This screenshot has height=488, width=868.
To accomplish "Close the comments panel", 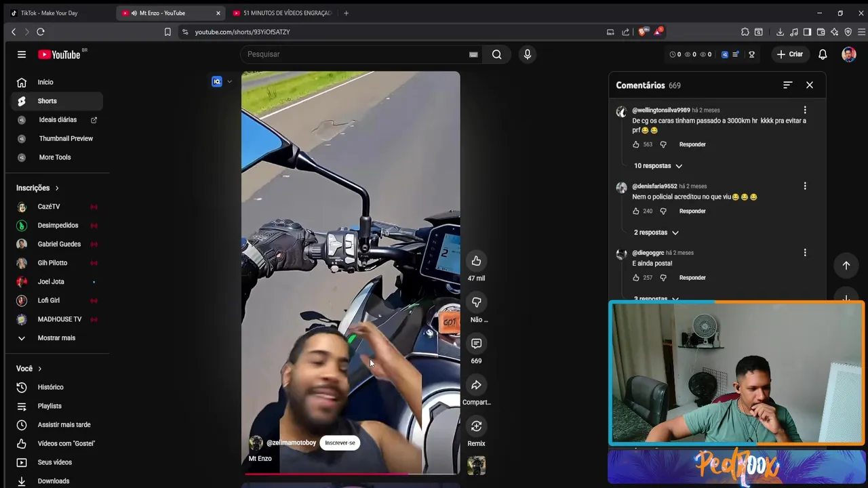I will [810, 85].
